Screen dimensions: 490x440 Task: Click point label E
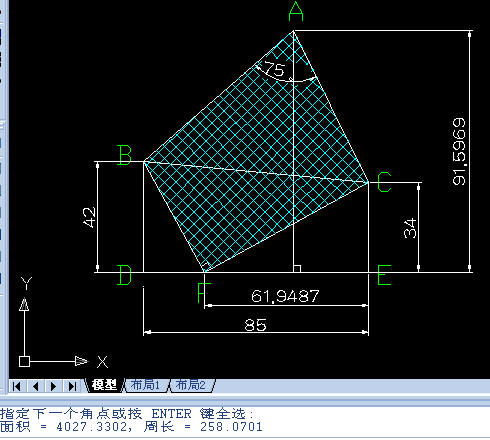coord(384,275)
